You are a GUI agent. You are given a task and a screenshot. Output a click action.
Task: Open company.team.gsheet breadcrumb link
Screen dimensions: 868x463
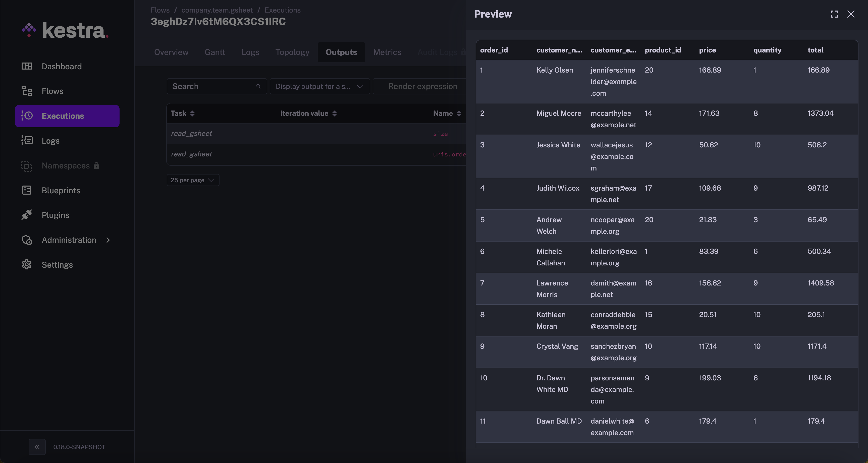217,10
